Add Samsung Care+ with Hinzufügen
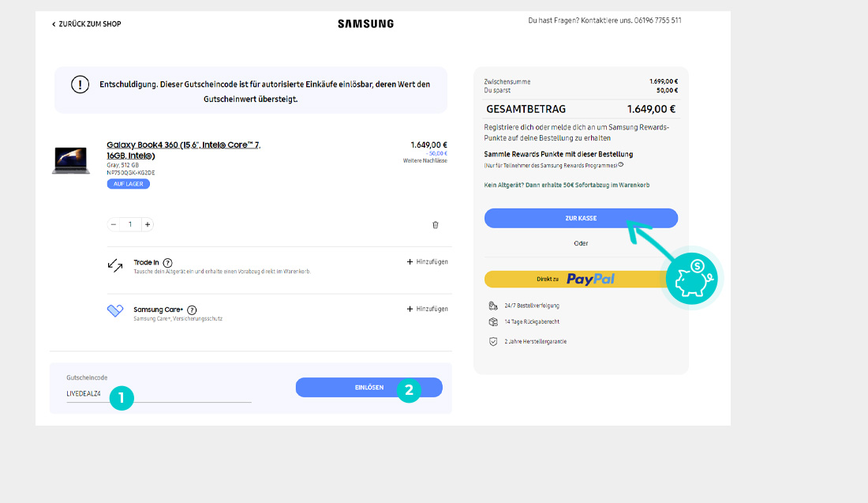This screenshot has width=868, height=503. 428,309
